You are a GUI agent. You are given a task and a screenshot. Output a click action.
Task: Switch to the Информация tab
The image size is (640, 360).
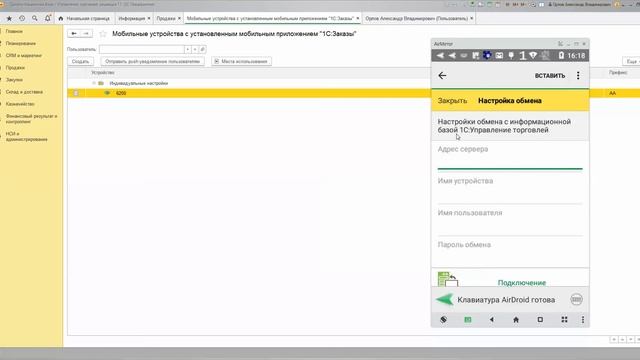(131, 18)
